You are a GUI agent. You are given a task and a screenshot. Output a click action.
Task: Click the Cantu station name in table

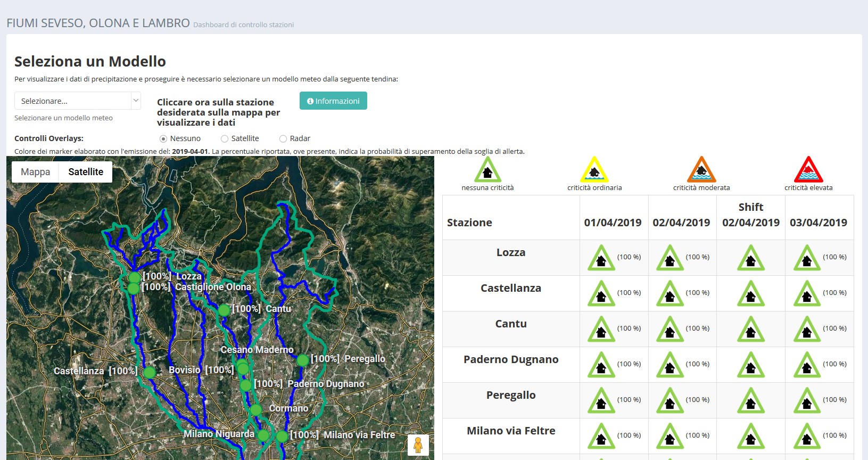click(x=511, y=324)
